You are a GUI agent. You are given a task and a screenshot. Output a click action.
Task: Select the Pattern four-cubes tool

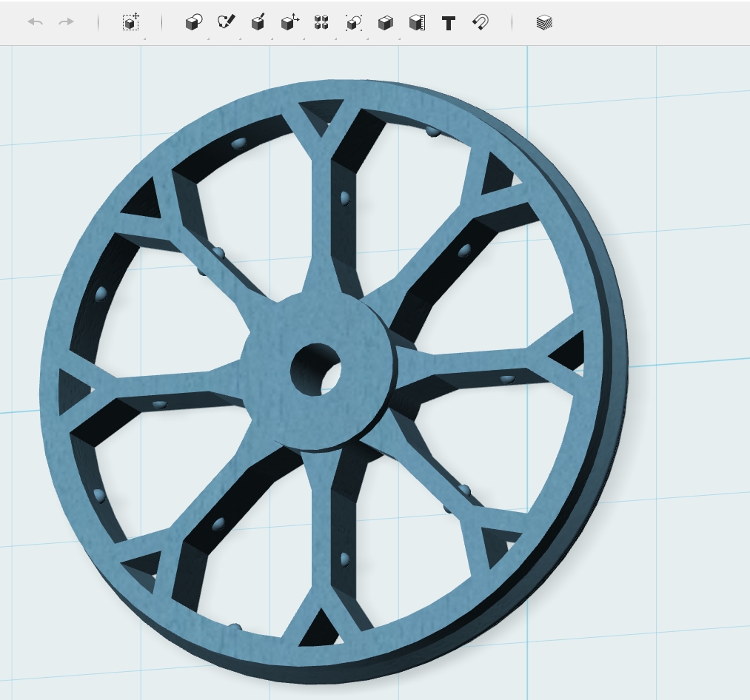(x=321, y=22)
